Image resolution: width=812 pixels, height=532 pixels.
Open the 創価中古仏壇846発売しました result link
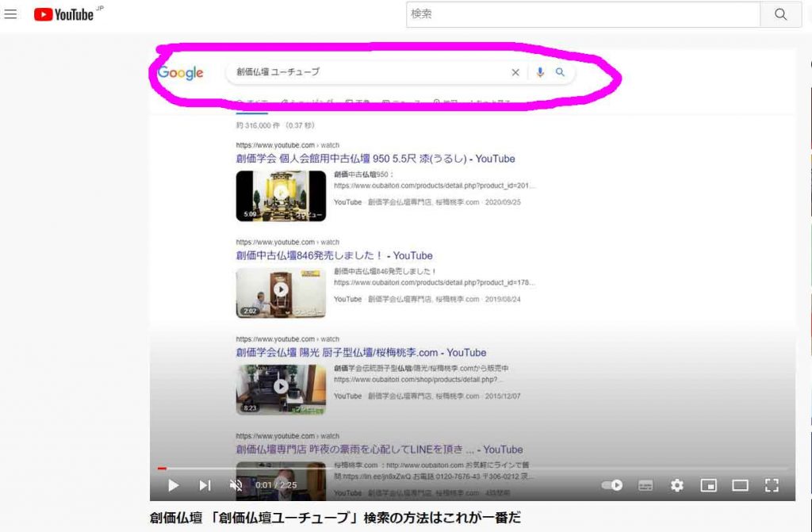[x=334, y=255]
